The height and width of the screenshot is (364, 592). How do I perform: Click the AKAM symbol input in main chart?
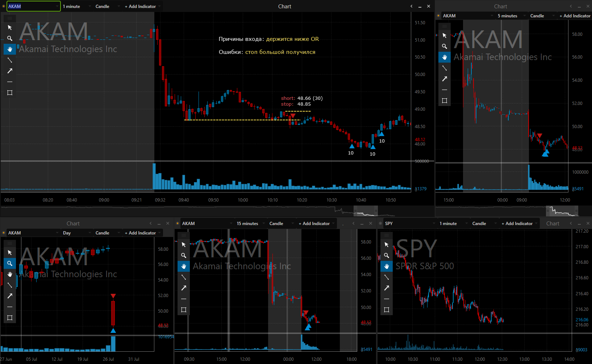coord(33,6)
